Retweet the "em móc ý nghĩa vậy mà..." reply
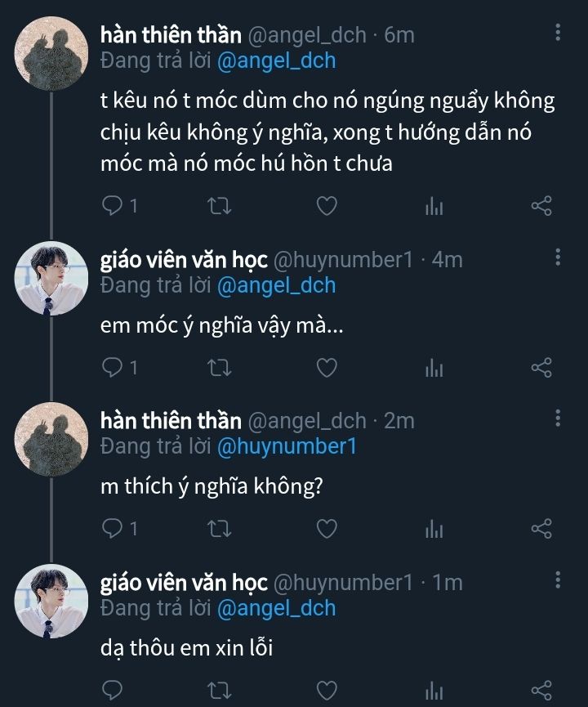This screenshot has height=707, width=588. (x=219, y=368)
